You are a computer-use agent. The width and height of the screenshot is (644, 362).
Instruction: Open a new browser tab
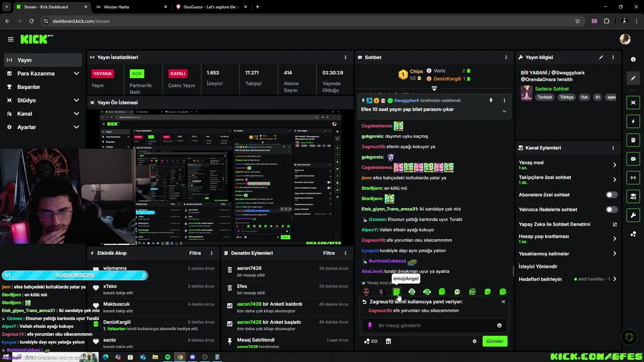coord(258,7)
